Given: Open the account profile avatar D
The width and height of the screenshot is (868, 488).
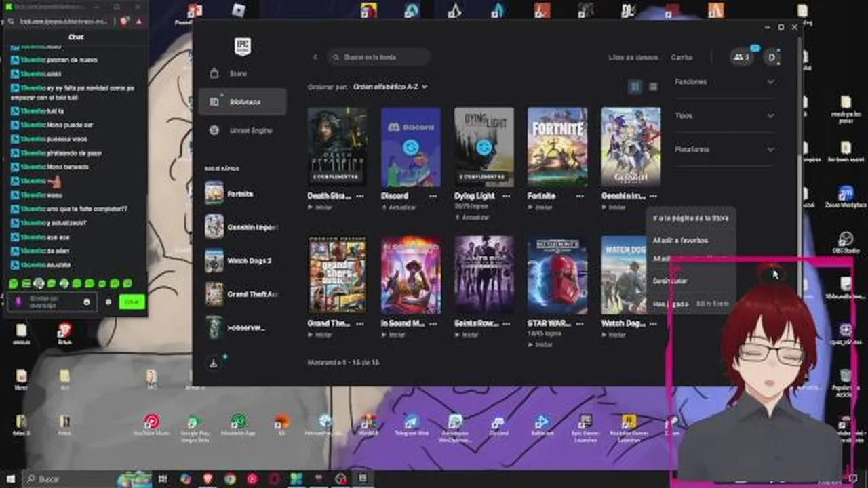Looking at the screenshot, I should click(771, 58).
